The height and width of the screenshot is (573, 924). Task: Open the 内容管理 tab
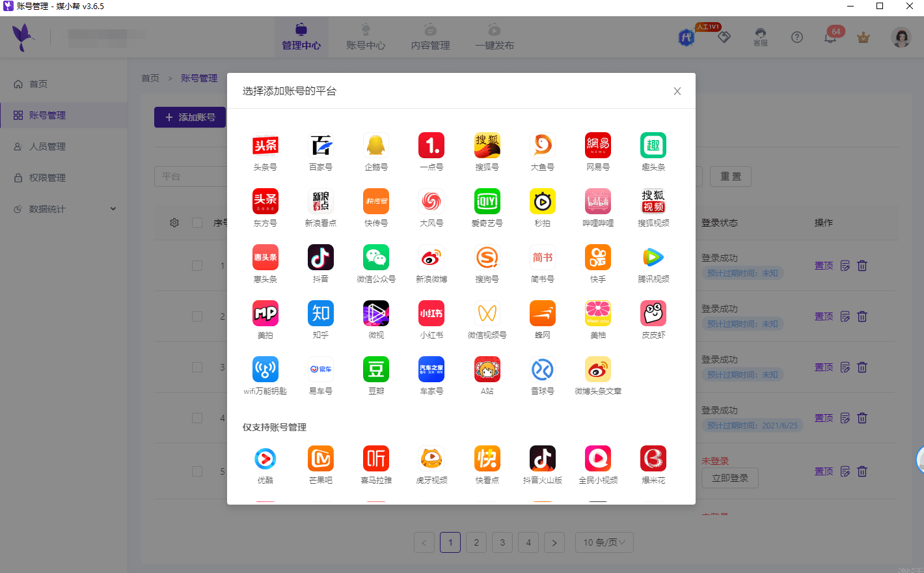click(x=430, y=37)
